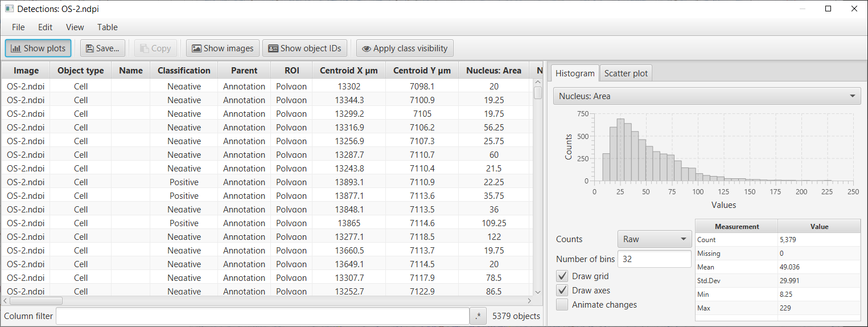This screenshot has height=327, width=868.
Task: Click the Save... toolbar button
Action: pyautogui.click(x=102, y=48)
